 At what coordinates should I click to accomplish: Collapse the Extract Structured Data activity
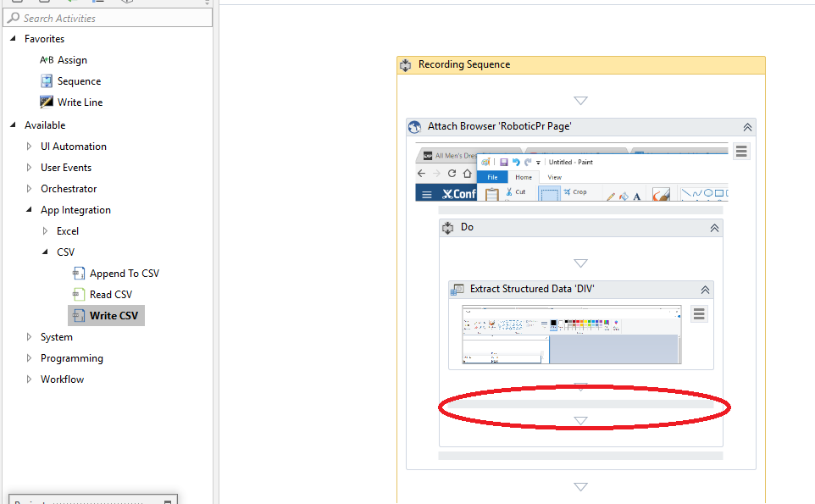705,290
